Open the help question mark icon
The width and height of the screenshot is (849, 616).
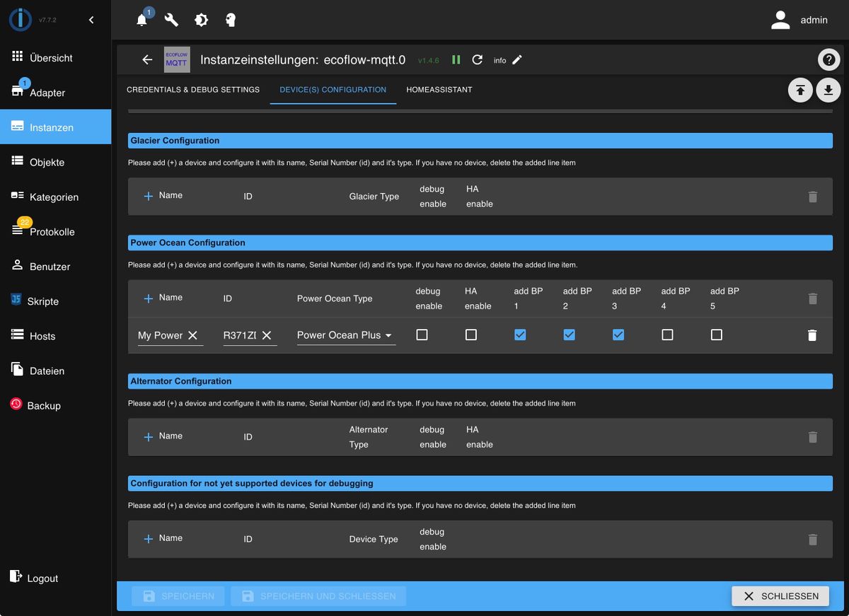[828, 60]
